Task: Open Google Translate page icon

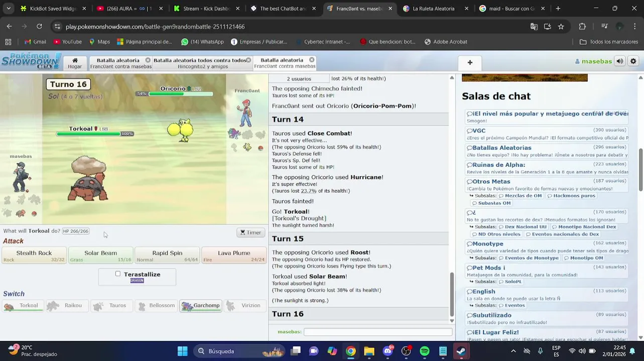Action: click(x=534, y=27)
